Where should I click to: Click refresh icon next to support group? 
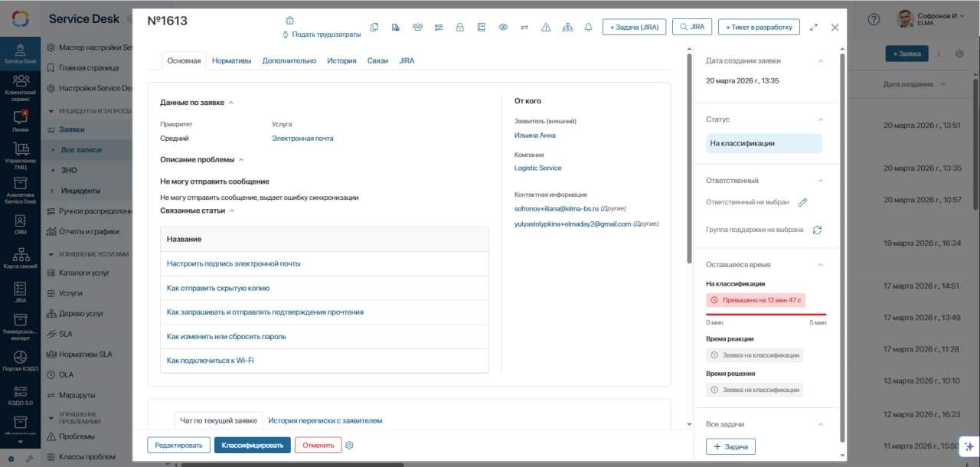(x=817, y=230)
